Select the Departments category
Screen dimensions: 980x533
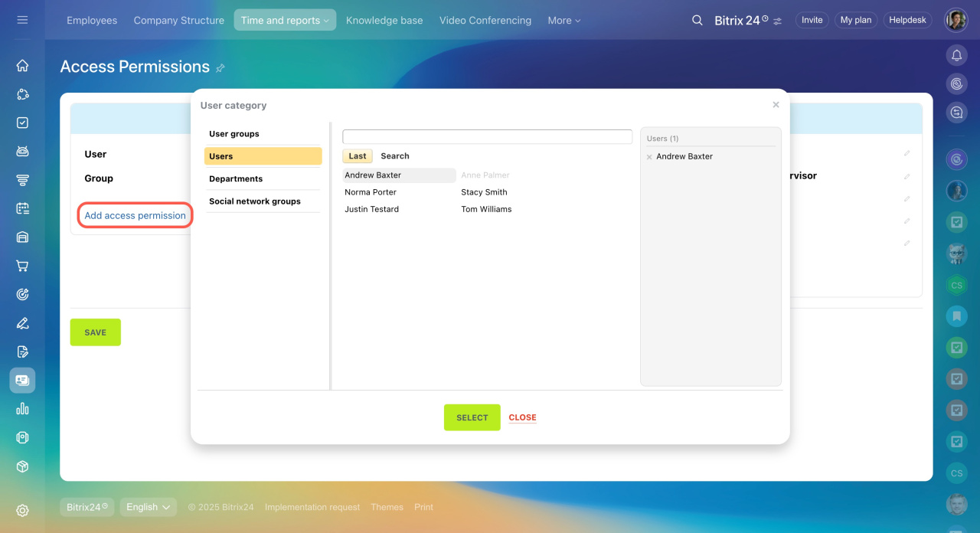click(236, 178)
